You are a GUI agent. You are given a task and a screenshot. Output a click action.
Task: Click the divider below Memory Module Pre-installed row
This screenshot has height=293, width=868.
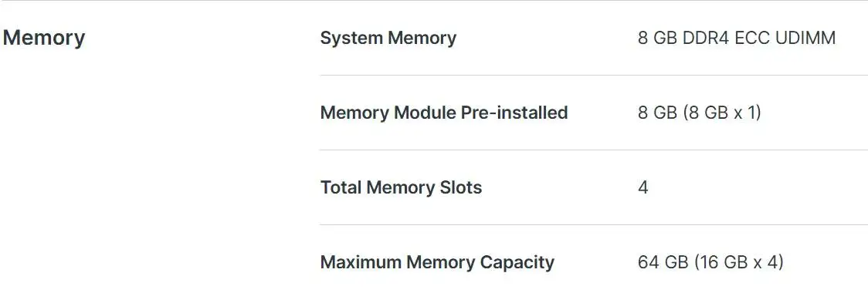tap(594, 150)
